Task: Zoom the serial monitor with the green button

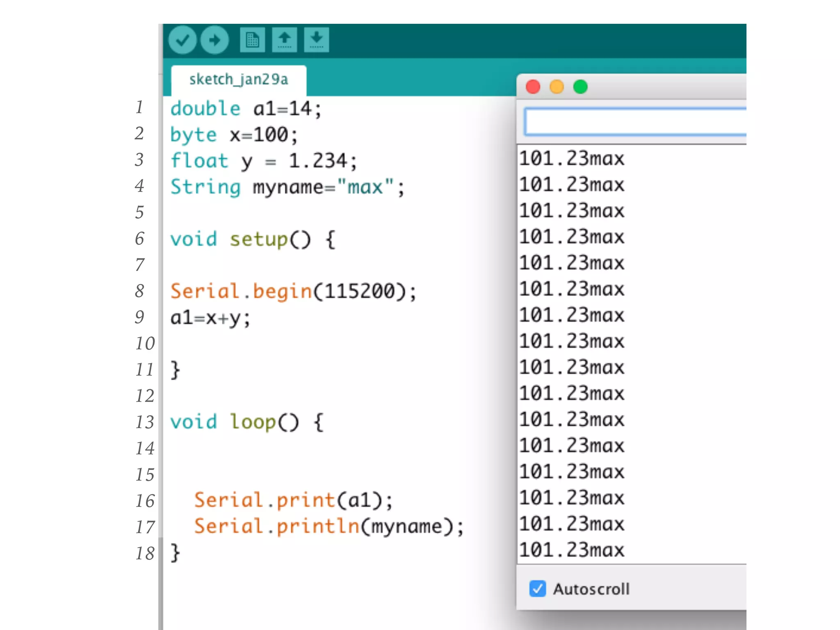Action: [580, 87]
